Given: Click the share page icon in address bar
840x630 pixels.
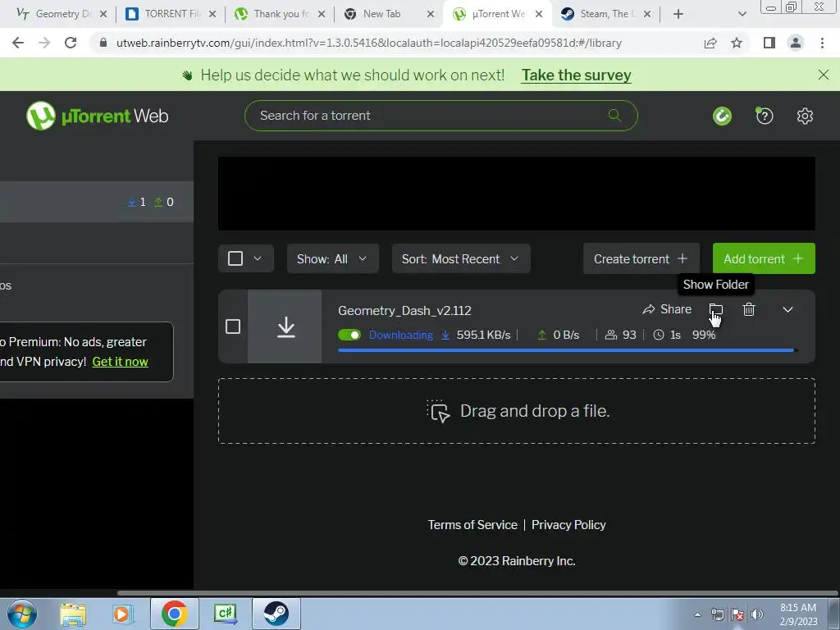Looking at the screenshot, I should coord(710,43).
